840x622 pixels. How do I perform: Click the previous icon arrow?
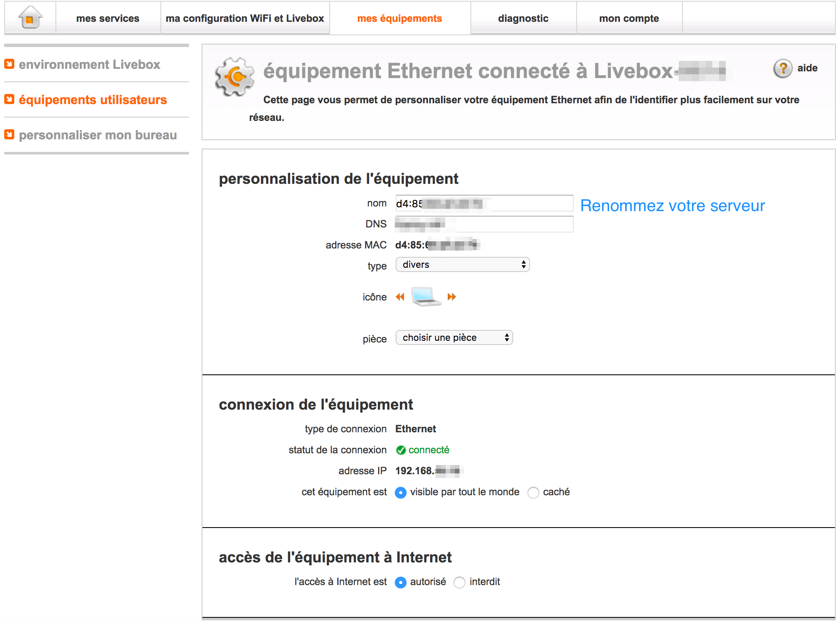point(400,297)
